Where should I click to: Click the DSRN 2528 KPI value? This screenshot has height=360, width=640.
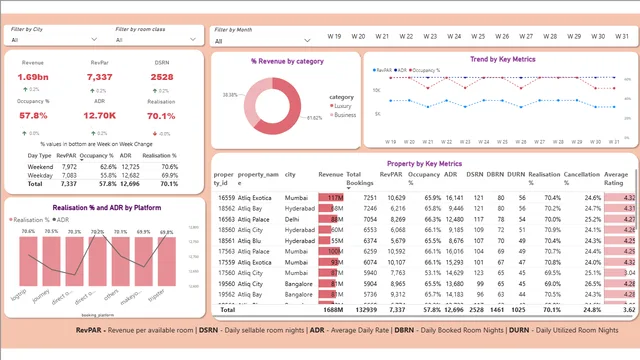point(162,77)
